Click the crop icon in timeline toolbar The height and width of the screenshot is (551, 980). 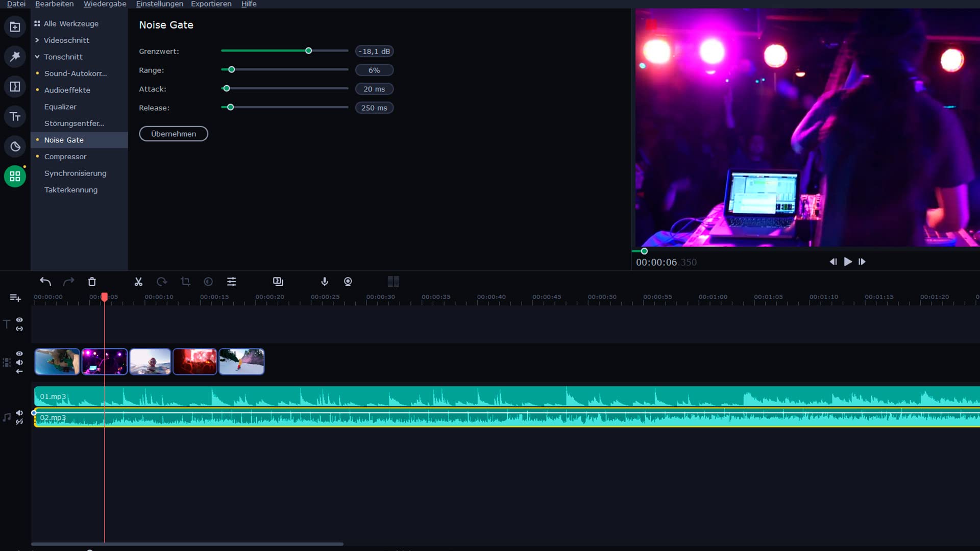pyautogui.click(x=185, y=282)
